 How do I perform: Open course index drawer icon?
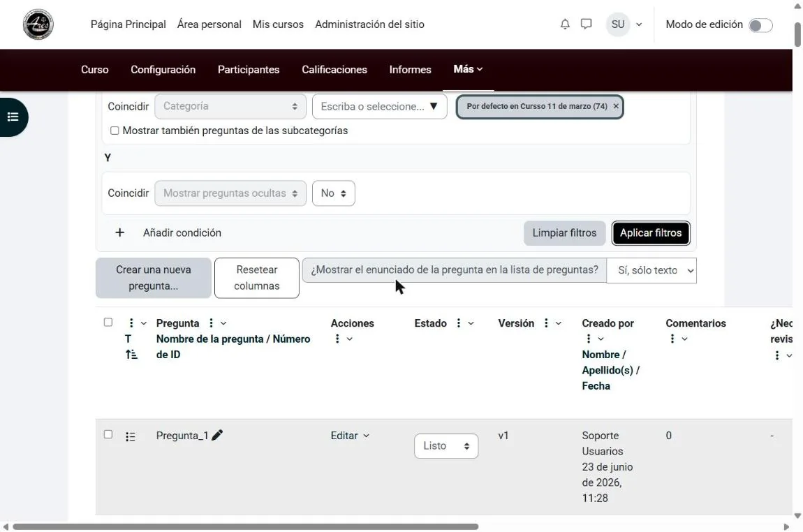(x=13, y=117)
